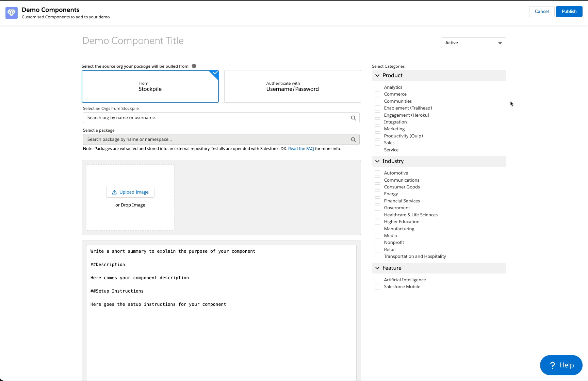Click the search icon in the org search field

(x=353, y=118)
